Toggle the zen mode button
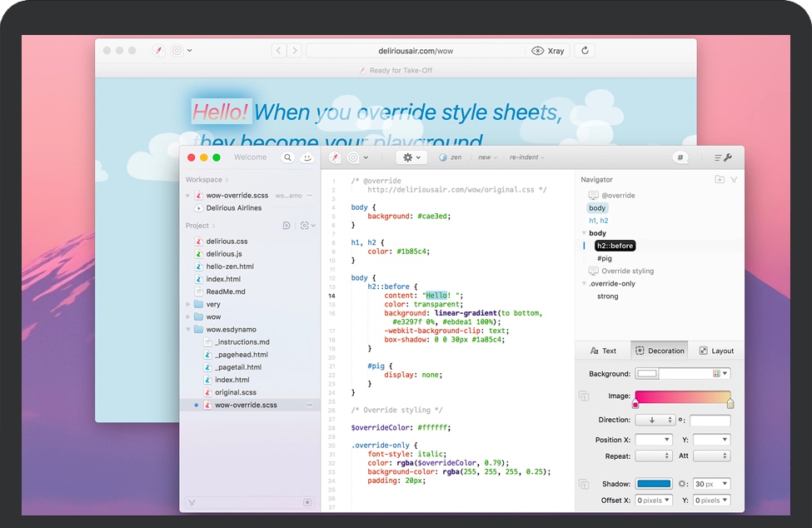The width and height of the screenshot is (812, 528). tap(451, 157)
